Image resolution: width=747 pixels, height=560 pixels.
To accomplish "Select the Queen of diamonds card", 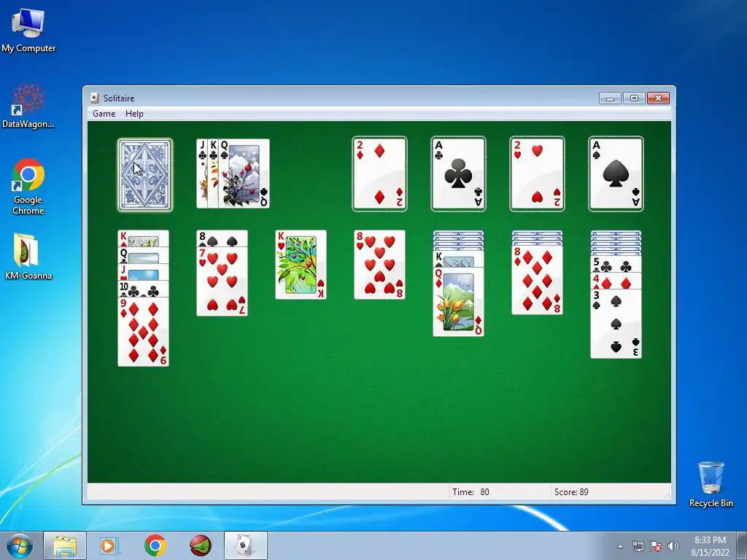I will tap(458, 302).
